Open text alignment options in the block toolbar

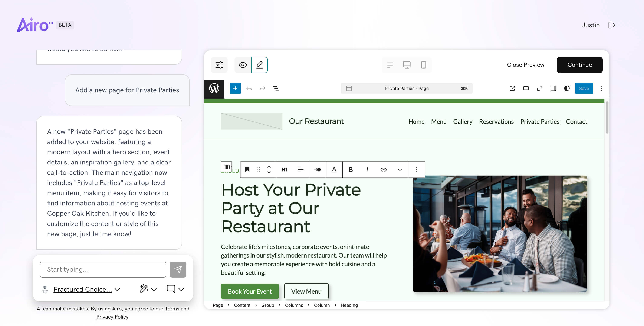(x=300, y=170)
